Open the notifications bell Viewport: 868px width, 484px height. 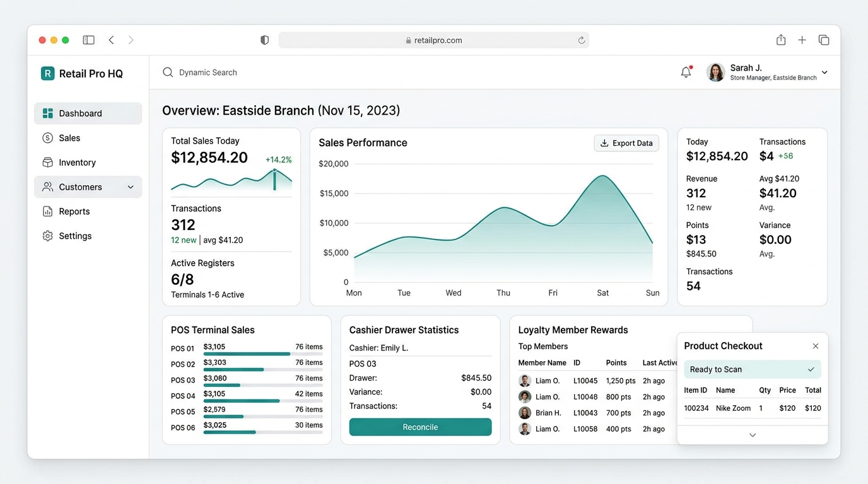(686, 72)
